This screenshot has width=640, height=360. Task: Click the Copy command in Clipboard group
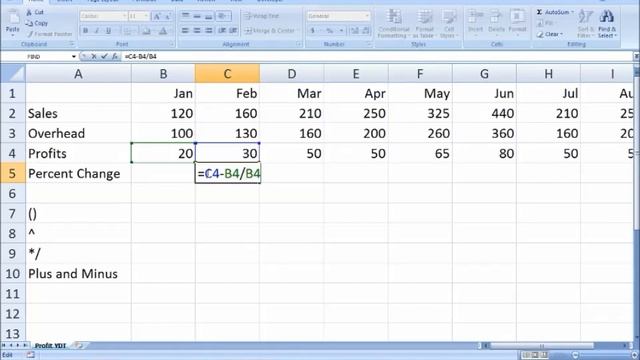point(37,23)
